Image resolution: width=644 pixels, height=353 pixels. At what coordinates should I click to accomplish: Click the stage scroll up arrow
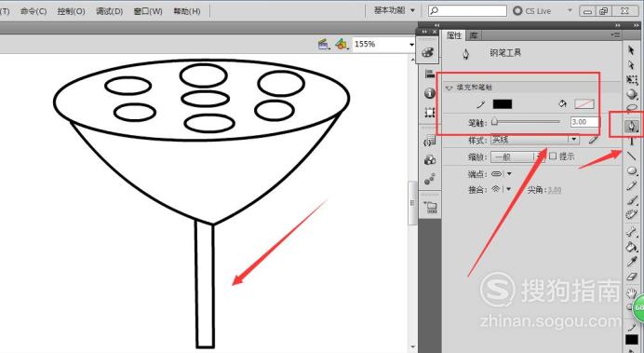pyautogui.click(x=412, y=59)
